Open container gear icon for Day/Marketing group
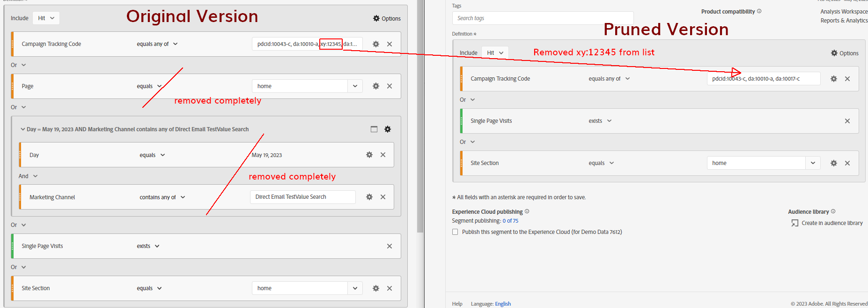 coord(388,129)
